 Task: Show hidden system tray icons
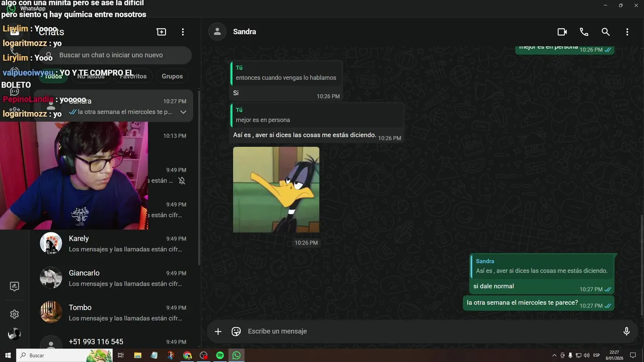(x=554, y=355)
